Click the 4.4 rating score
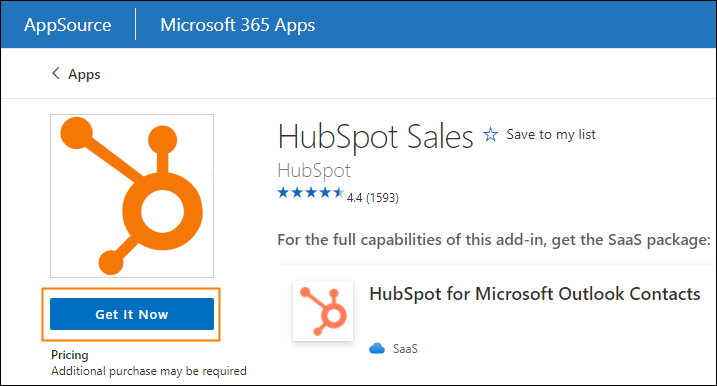 point(354,198)
